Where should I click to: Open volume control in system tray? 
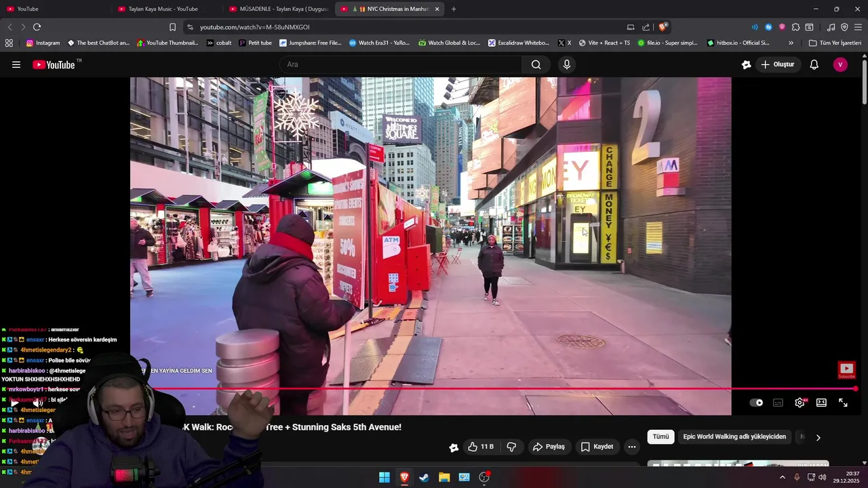coord(823,477)
